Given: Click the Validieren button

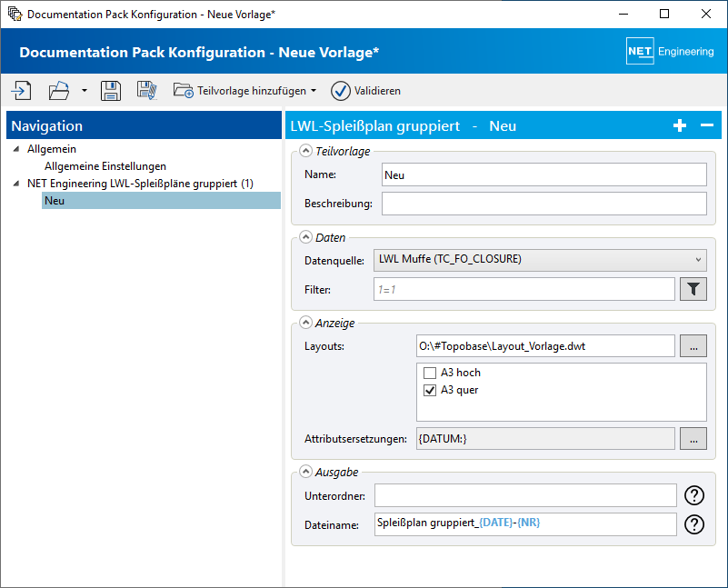Looking at the screenshot, I should 366,91.
